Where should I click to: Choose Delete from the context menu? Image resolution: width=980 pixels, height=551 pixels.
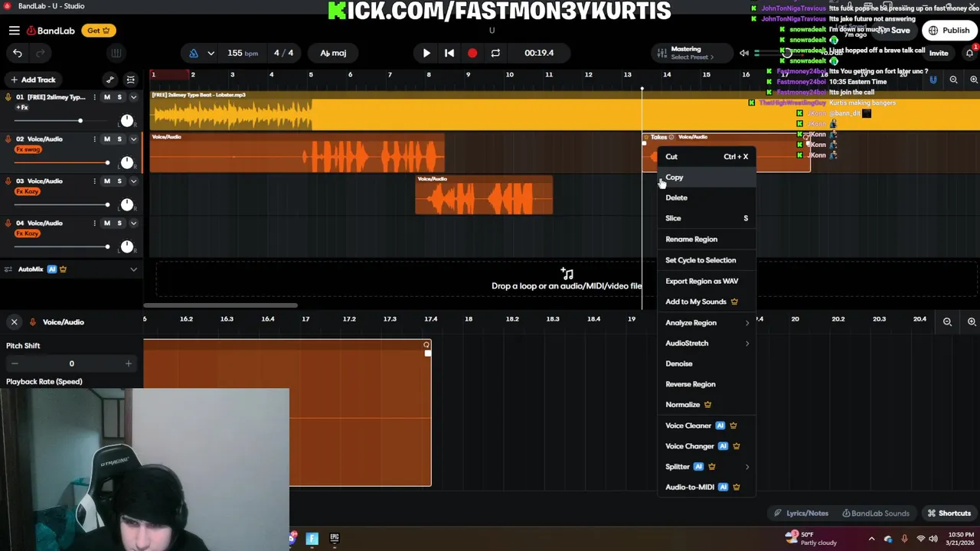click(x=707, y=197)
